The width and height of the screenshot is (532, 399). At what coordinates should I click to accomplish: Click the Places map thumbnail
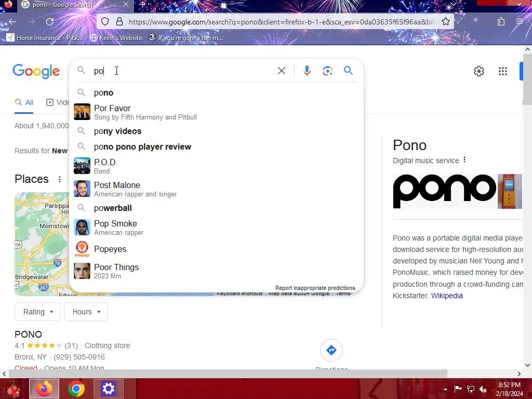[x=42, y=244]
